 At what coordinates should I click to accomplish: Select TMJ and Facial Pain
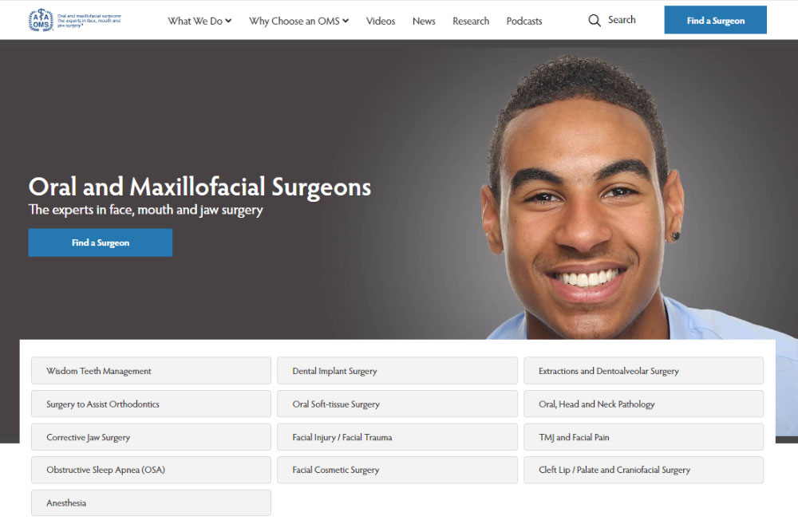643,437
